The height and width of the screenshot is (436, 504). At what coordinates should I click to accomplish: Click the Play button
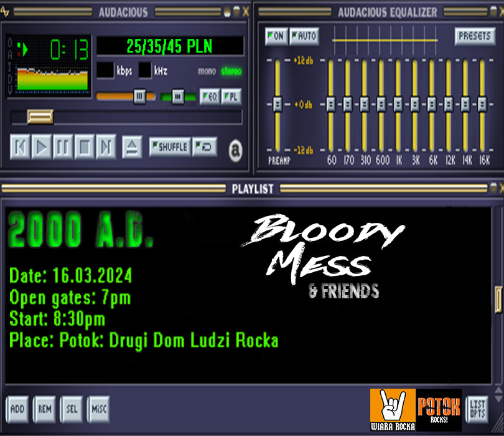[42, 147]
